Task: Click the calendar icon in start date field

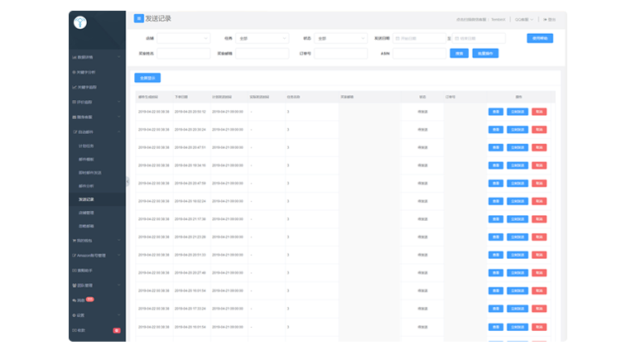Action: [397, 39]
